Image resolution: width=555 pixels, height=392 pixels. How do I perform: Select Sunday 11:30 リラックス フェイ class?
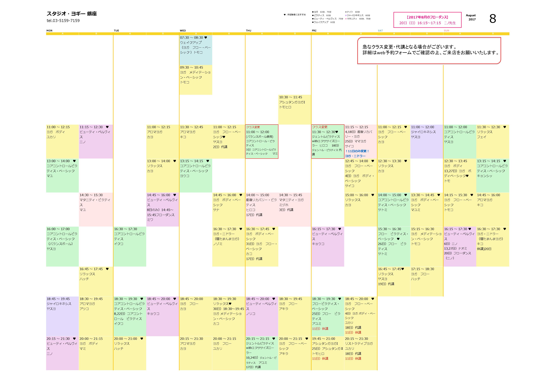(493, 141)
